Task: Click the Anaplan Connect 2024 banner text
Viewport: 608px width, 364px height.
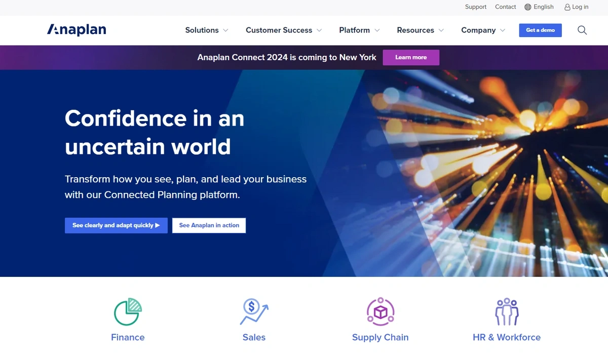Action: [x=287, y=57]
